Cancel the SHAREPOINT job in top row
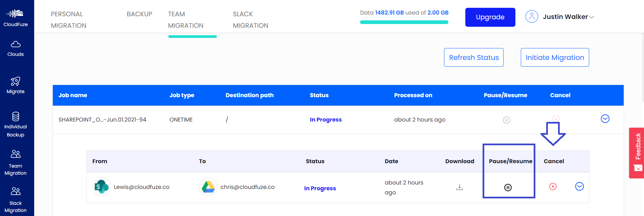The height and width of the screenshot is (216, 644). [x=556, y=118]
